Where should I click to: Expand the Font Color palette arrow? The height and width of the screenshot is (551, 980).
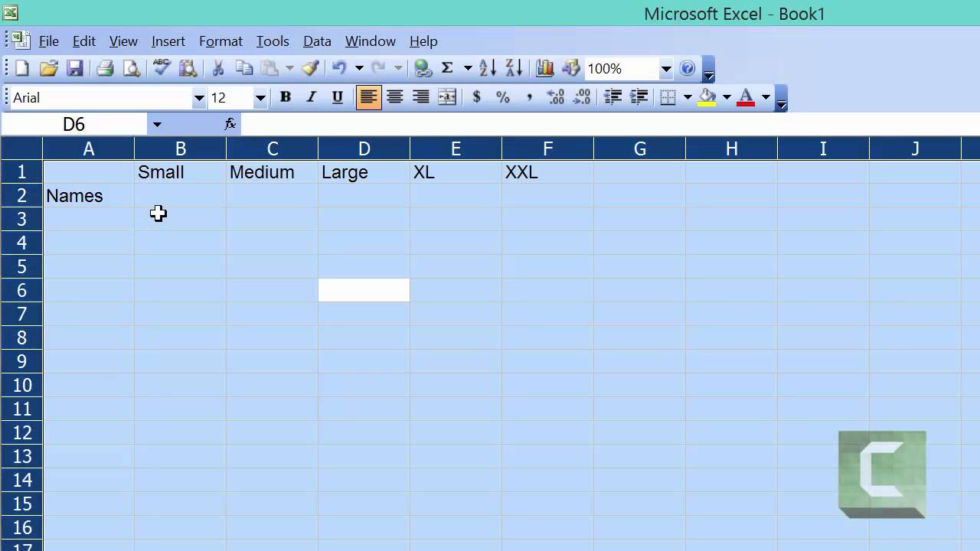pos(766,97)
